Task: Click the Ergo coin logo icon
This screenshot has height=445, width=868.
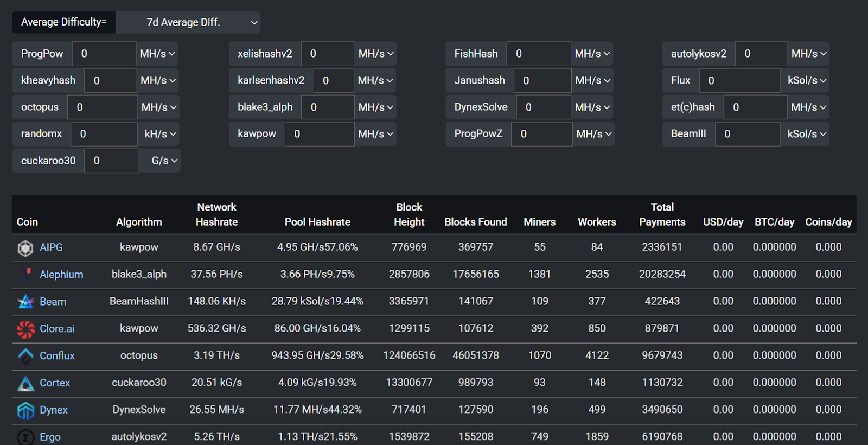Action: tap(25, 437)
